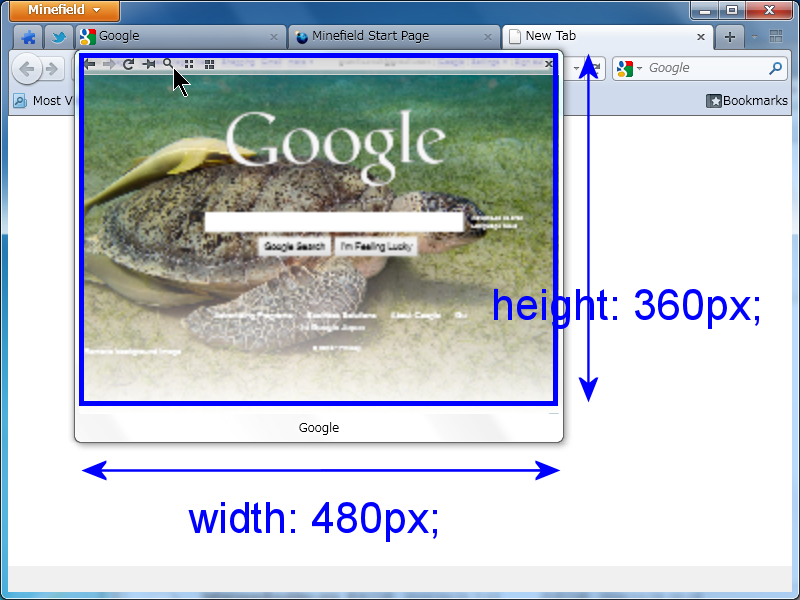The width and height of the screenshot is (800, 600).
Task: Minimize the Minefield window
Action: pyautogui.click(x=705, y=10)
